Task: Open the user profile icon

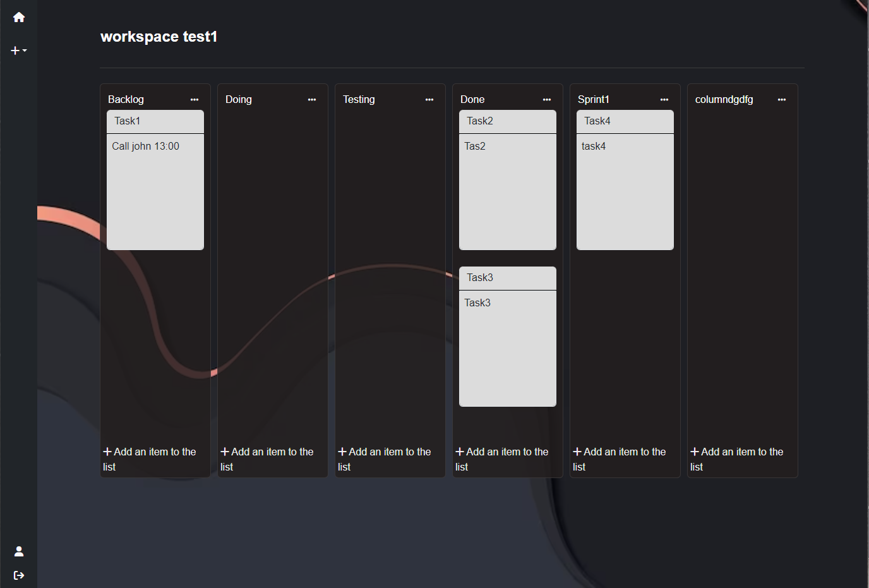Action: pyautogui.click(x=19, y=551)
